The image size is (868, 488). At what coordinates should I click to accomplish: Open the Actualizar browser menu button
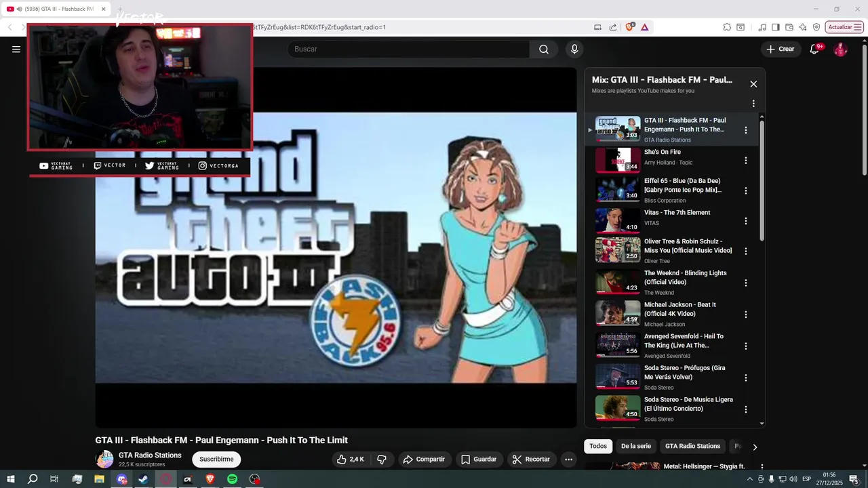[x=845, y=27]
